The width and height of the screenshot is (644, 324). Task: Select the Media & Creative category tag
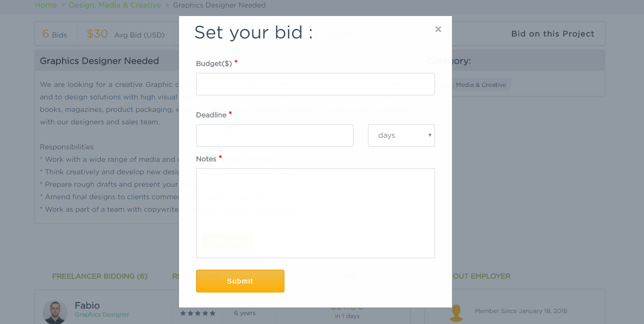click(475, 85)
